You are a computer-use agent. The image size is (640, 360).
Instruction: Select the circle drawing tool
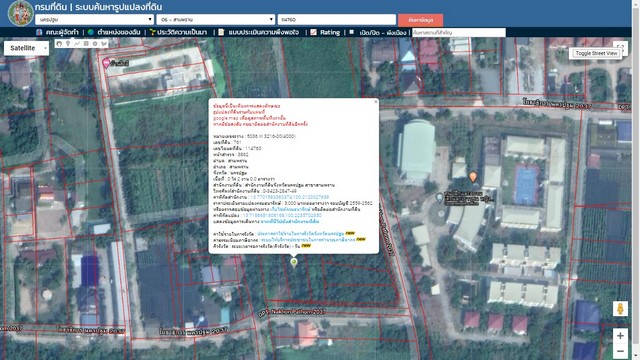(95, 44)
